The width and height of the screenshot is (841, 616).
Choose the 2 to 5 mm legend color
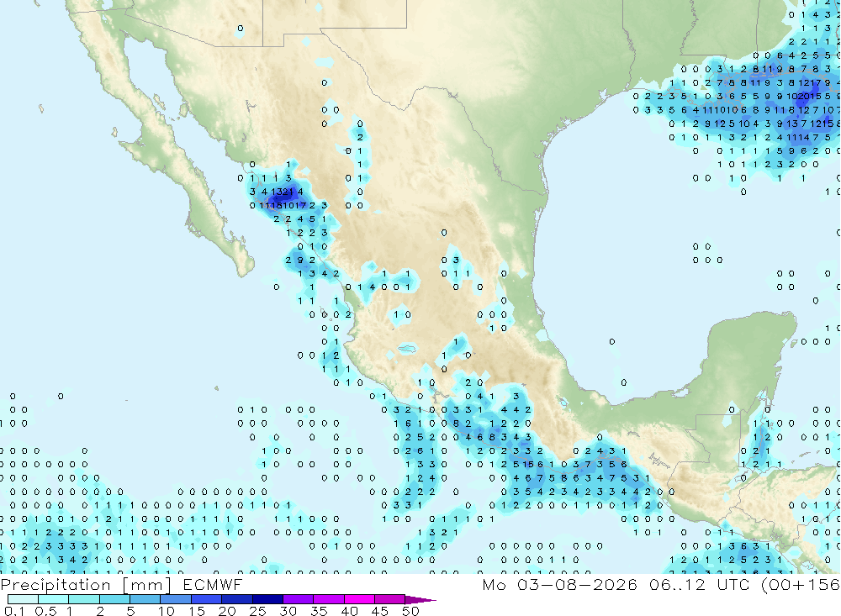[114, 599]
